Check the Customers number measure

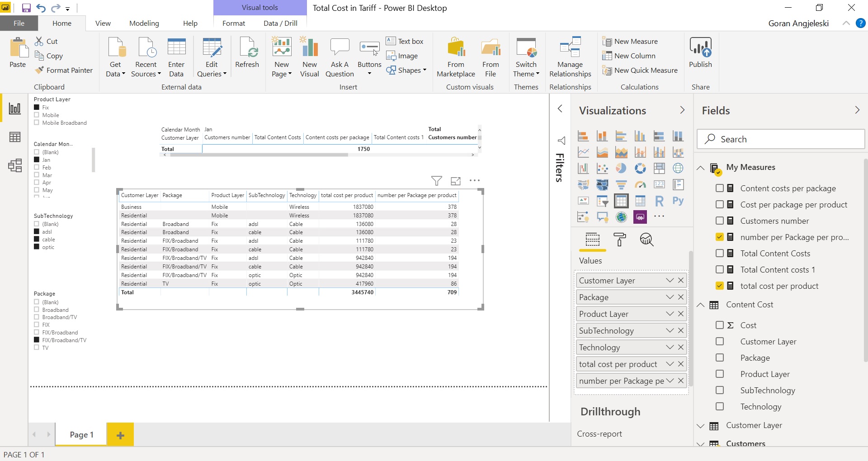[x=720, y=221]
